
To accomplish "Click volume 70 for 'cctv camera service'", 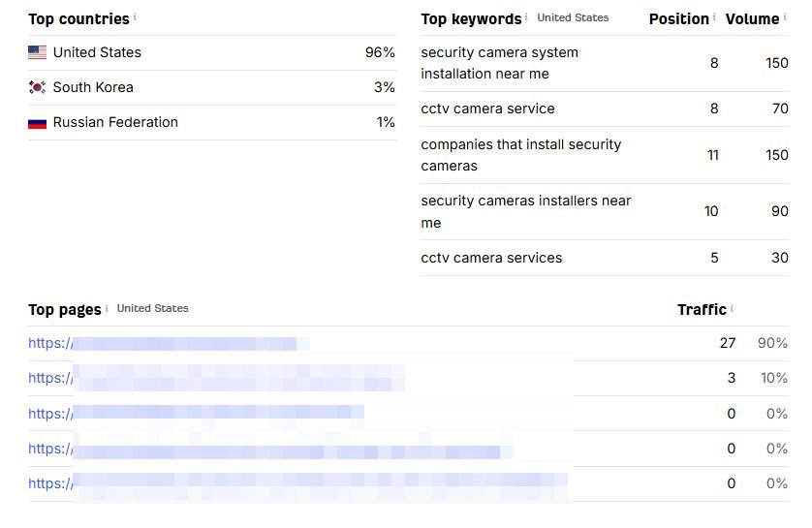I will [x=780, y=109].
